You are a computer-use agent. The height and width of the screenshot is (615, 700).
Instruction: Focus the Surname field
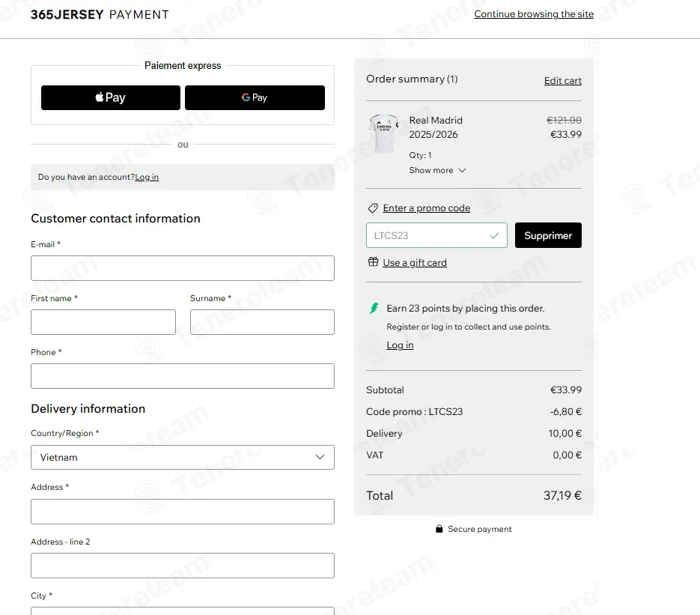pyautogui.click(x=262, y=322)
